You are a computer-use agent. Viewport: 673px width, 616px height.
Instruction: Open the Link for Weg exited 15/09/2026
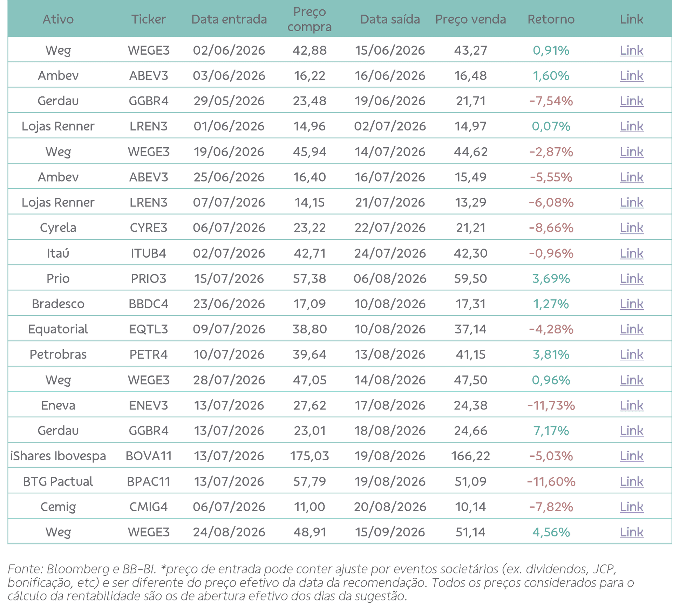631,532
